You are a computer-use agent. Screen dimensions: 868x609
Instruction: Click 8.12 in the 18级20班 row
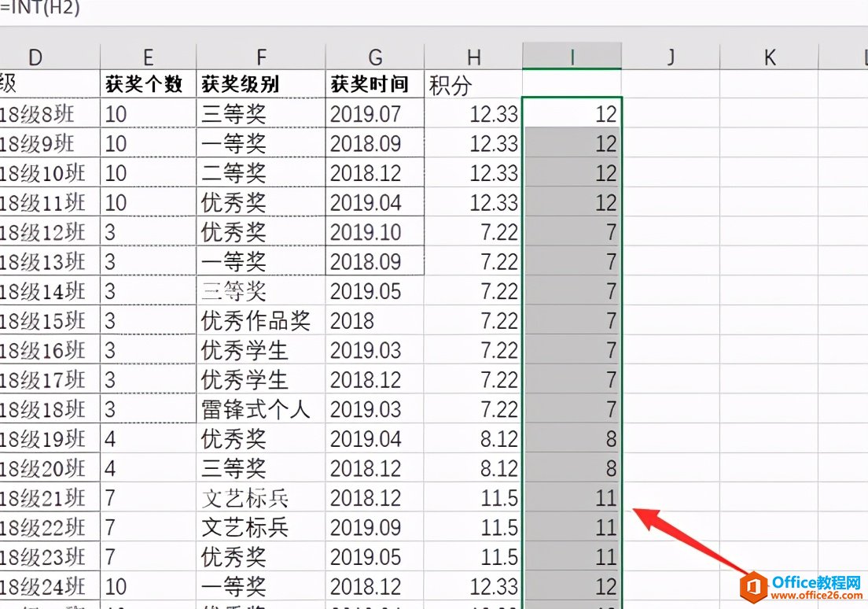[x=473, y=468]
